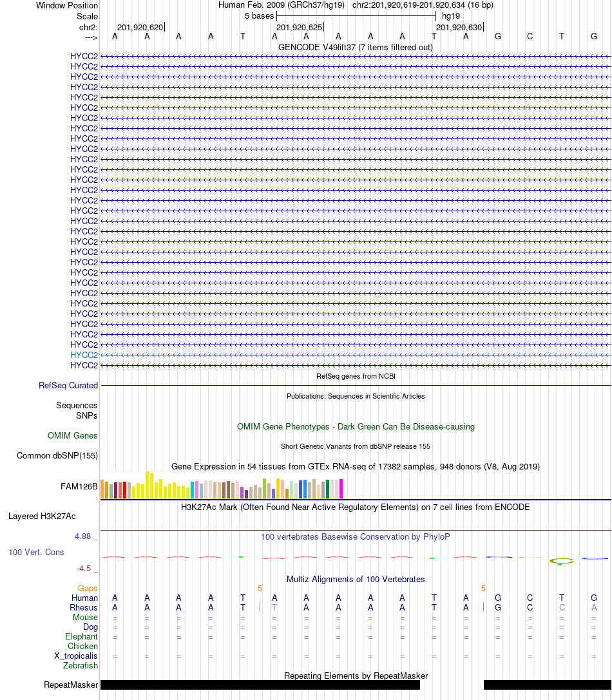Click the X_tropicalis species label

point(76,656)
